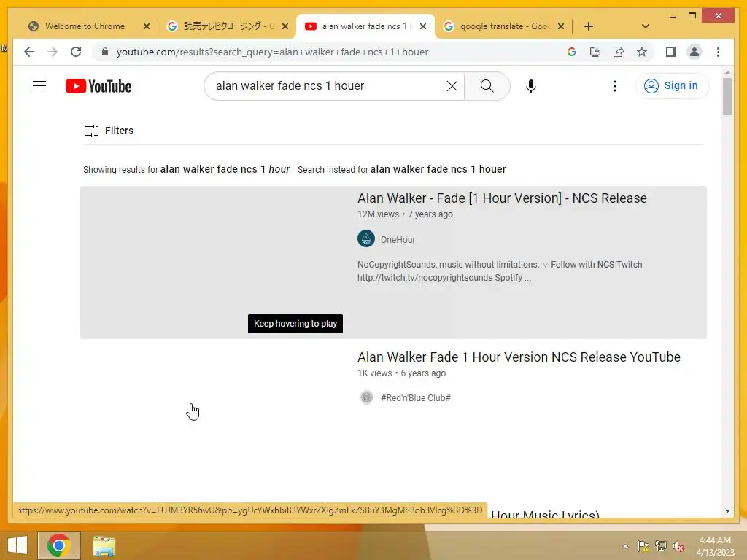Viewport: 747px width, 560px height.
Task: Expand the tab search dropdown chevron
Action: coord(646,26)
